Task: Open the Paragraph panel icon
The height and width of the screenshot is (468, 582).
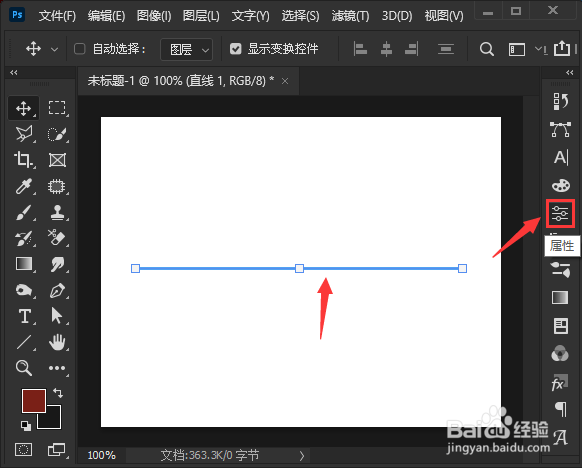Action: [x=561, y=409]
